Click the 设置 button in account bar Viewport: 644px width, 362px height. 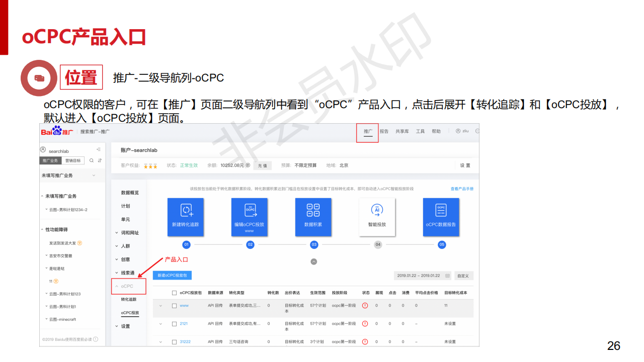click(465, 165)
